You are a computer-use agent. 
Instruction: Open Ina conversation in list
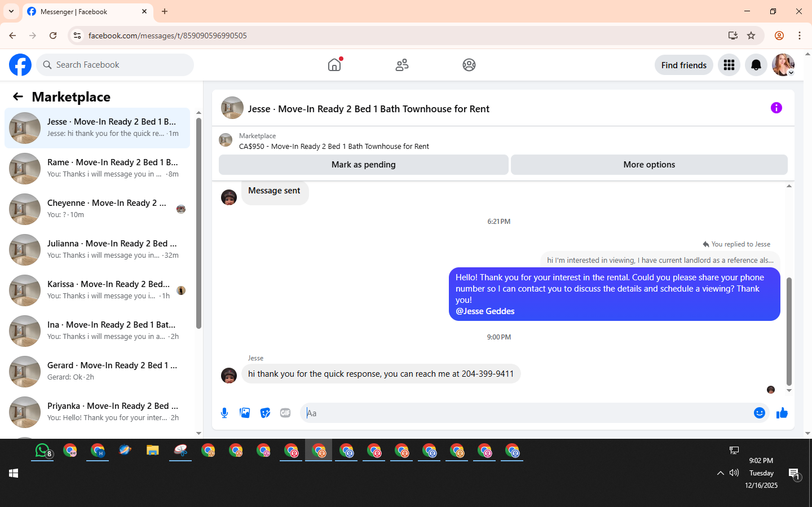98,331
